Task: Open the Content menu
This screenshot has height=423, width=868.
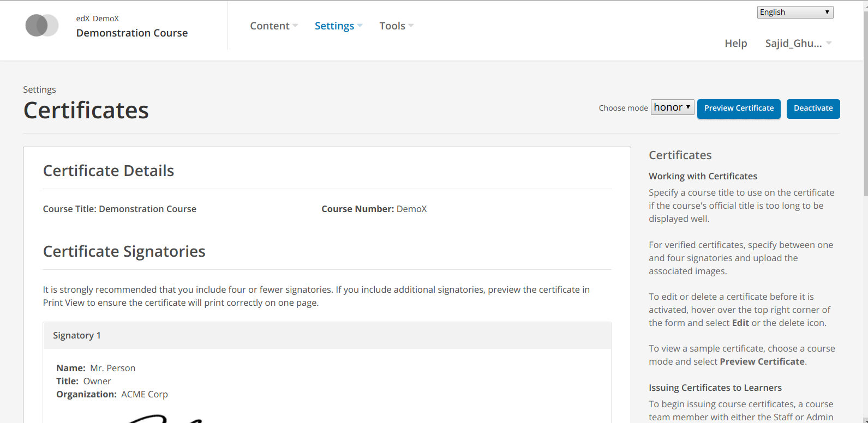Action: coord(270,26)
